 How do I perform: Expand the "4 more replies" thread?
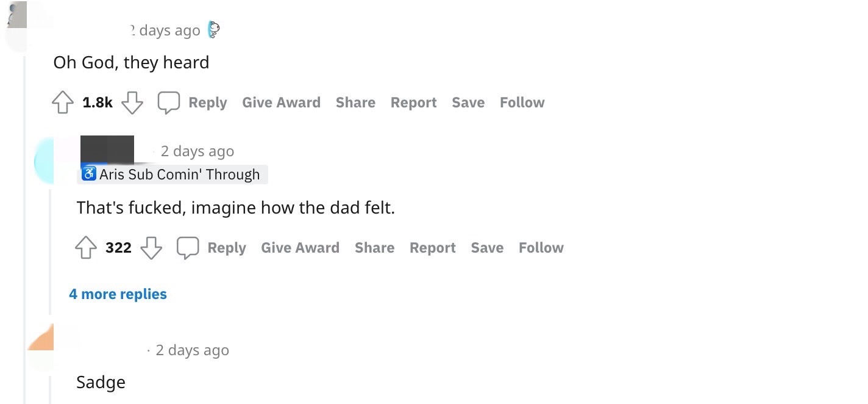coord(118,294)
